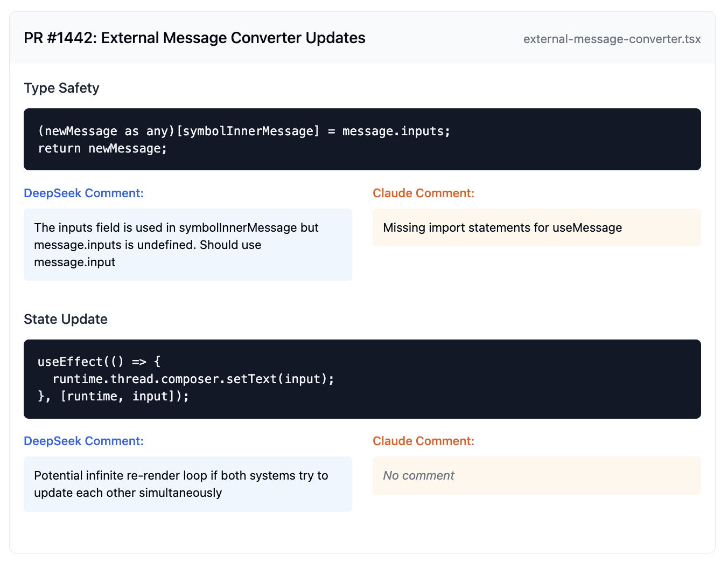Click the 'update each other simultaneously' text
Screen dimensions: 728x568
(x=128, y=493)
